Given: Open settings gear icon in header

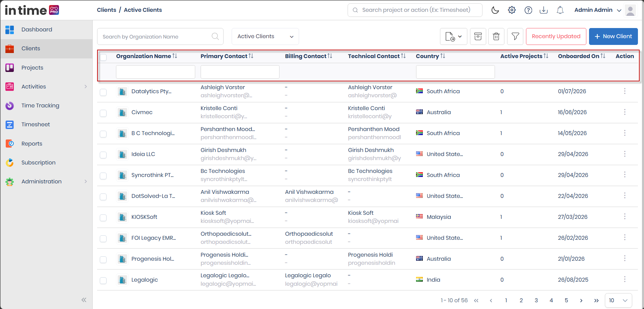Looking at the screenshot, I should (x=512, y=10).
